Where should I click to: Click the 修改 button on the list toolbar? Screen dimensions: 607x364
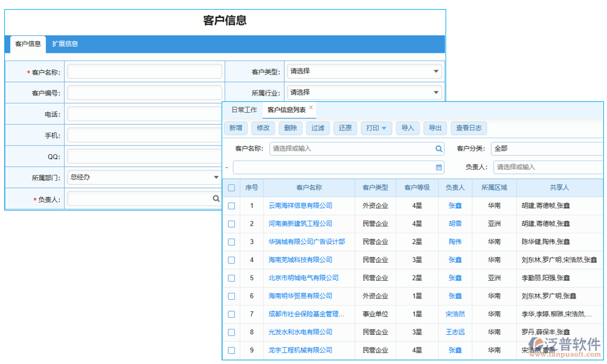coord(263,128)
